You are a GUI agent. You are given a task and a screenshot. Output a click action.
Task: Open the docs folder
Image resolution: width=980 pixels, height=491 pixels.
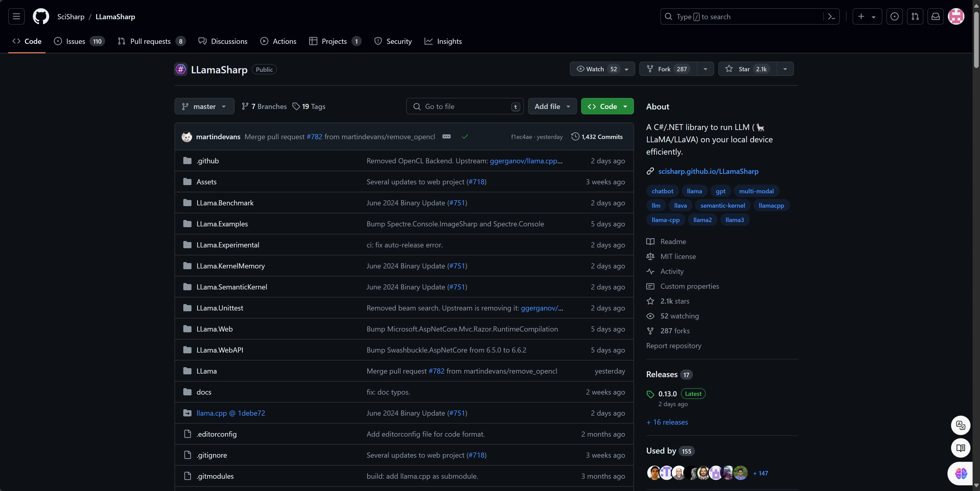tap(204, 392)
